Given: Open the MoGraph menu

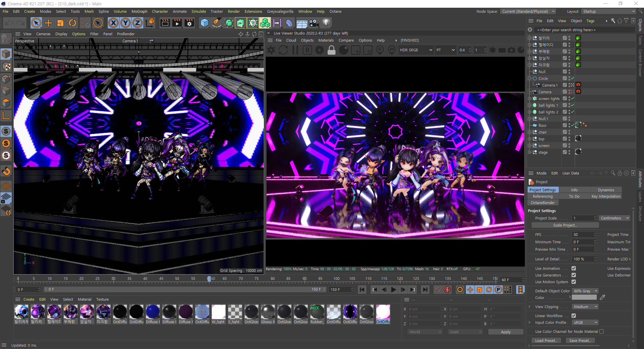Looking at the screenshot, I should pos(139,11).
